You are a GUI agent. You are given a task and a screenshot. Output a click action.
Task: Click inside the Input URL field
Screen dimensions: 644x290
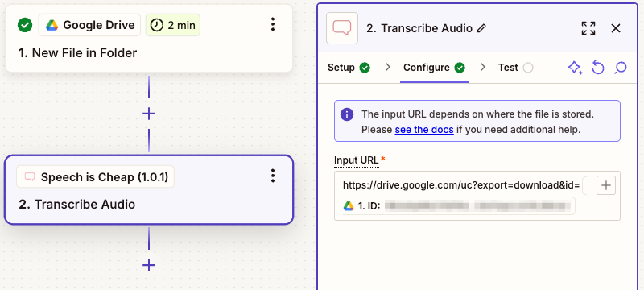tap(477, 196)
